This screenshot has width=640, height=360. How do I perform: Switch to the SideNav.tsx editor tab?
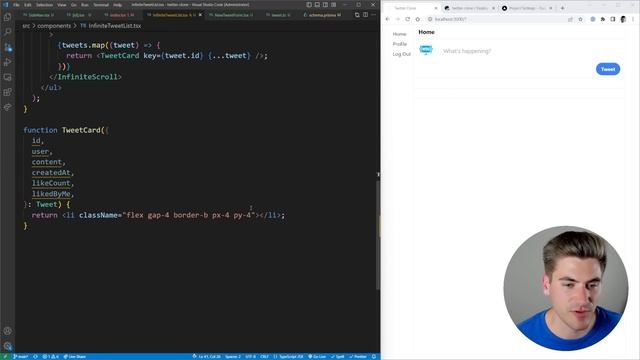(39, 15)
